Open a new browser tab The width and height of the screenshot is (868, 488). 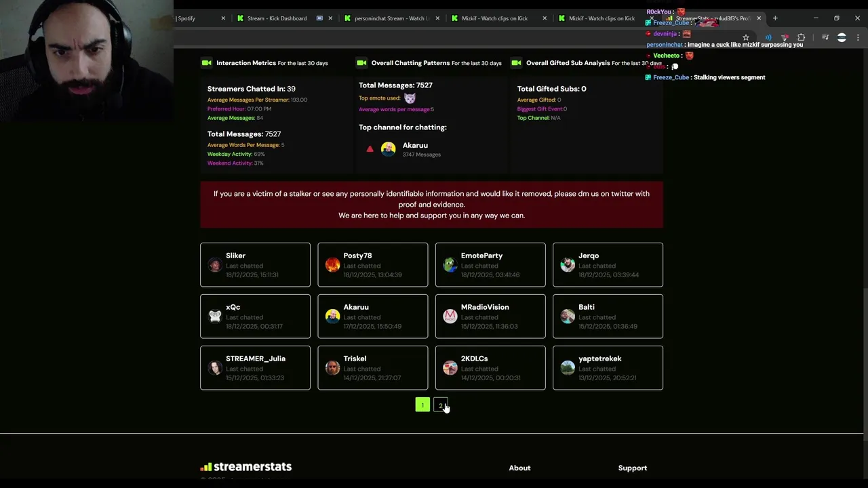[775, 18]
